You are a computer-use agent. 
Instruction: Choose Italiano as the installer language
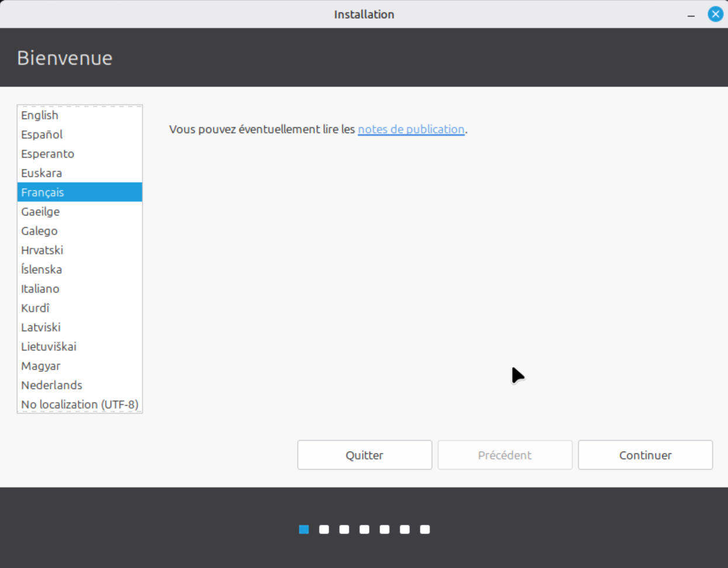point(80,289)
